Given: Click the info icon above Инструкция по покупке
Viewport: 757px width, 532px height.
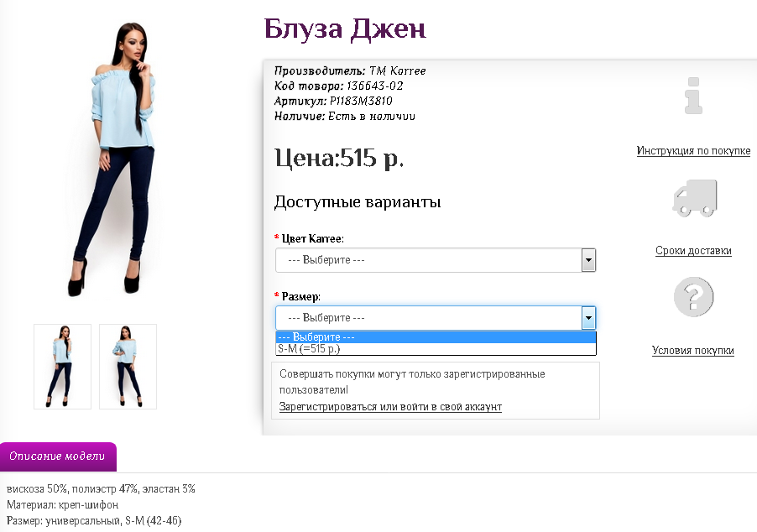Looking at the screenshot, I should tap(693, 96).
